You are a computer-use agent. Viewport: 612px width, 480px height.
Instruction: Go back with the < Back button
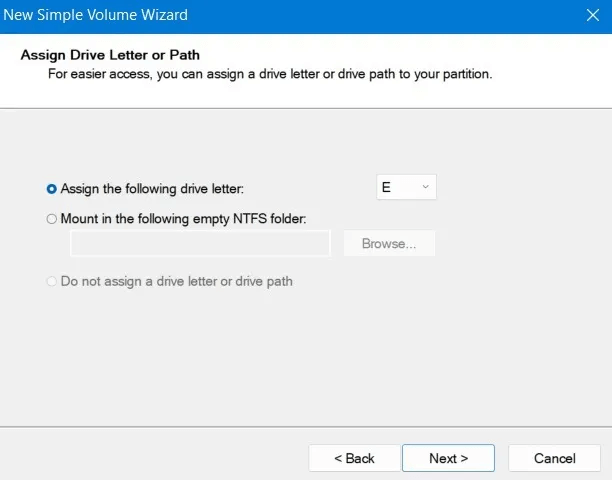coord(354,458)
